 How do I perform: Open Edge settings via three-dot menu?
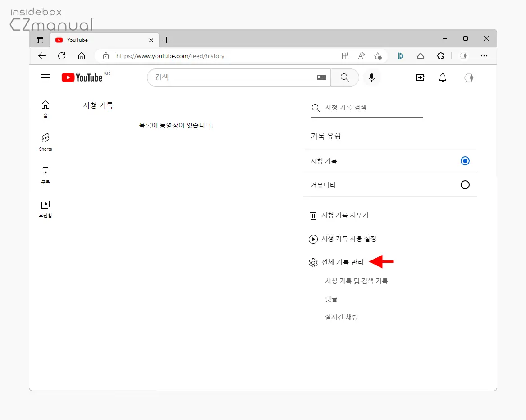(x=484, y=56)
